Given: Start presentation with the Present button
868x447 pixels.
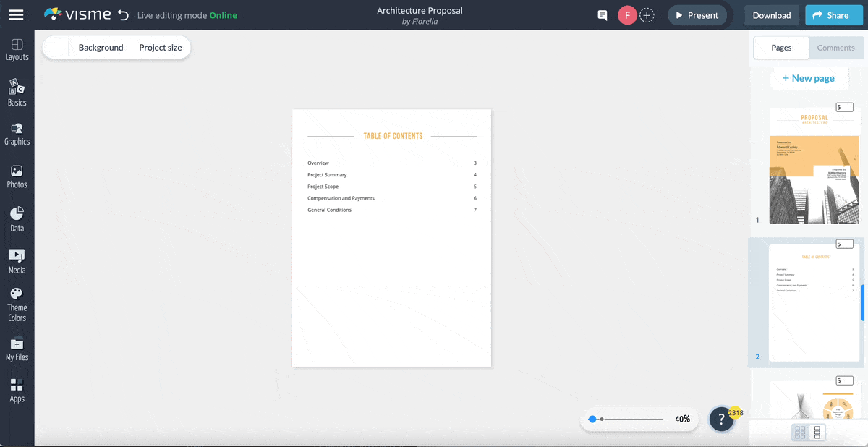Looking at the screenshot, I should coord(697,14).
